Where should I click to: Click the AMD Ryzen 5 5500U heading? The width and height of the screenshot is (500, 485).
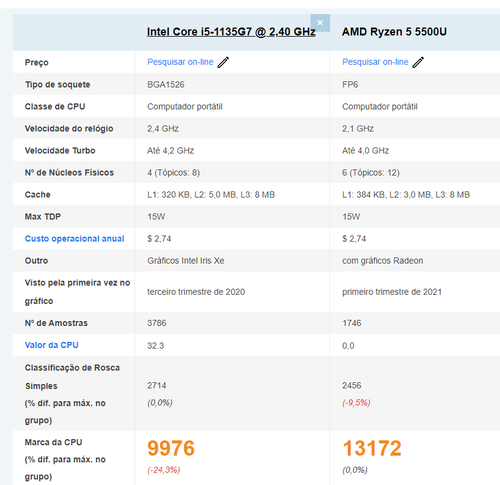[x=394, y=32]
